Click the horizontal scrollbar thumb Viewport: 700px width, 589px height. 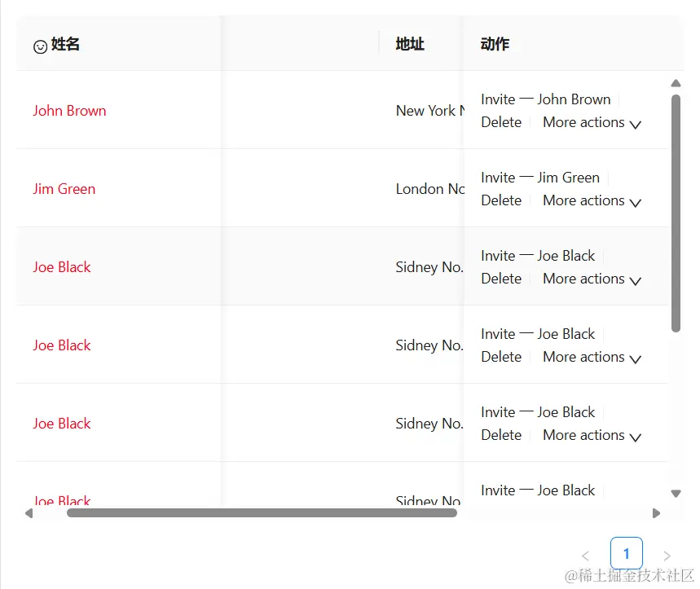261,513
